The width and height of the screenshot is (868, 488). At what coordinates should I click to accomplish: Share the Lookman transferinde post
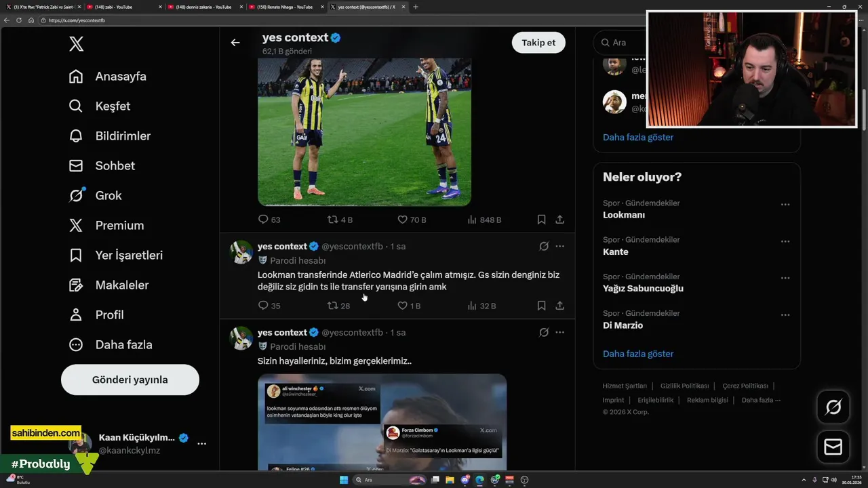559,306
